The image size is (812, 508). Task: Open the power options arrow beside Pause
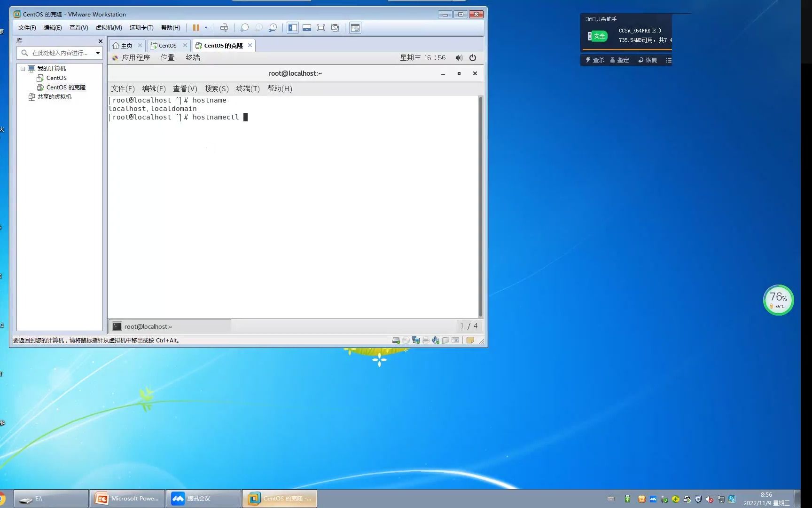(206, 28)
